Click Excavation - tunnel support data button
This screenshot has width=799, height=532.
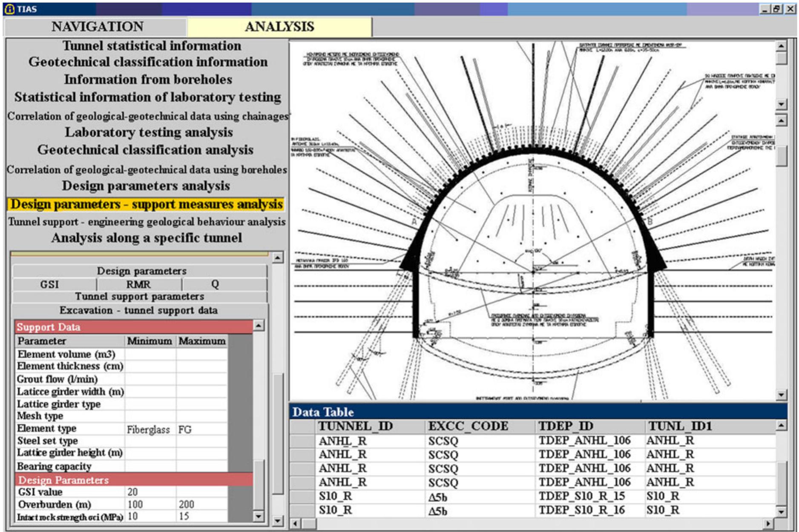tap(140, 310)
